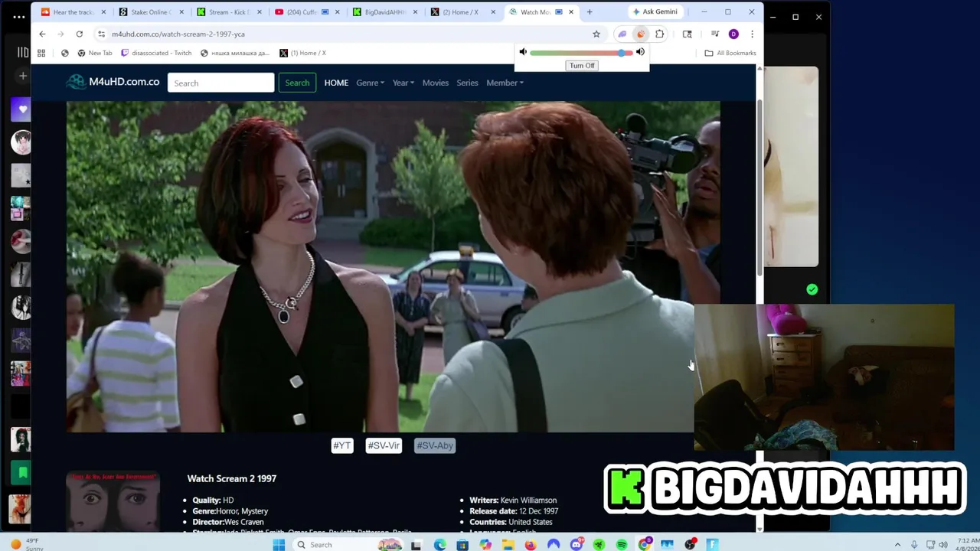Select the #SV-Vir server button
This screenshot has width=980, height=551.
pyautogui.click(x=384, y=445)
